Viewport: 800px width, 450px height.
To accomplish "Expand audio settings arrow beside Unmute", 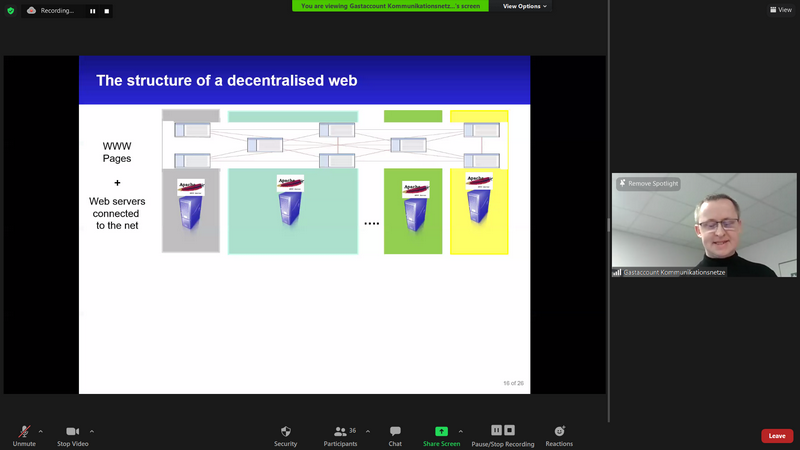I will (x=41, y=432).
